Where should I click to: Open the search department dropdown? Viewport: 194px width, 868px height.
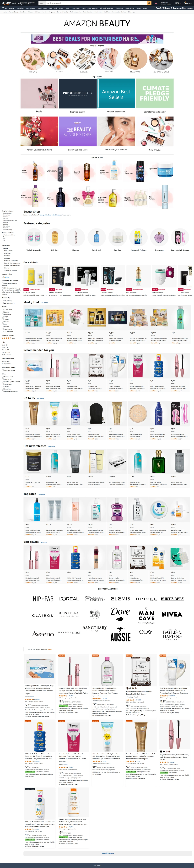[42, 3]
